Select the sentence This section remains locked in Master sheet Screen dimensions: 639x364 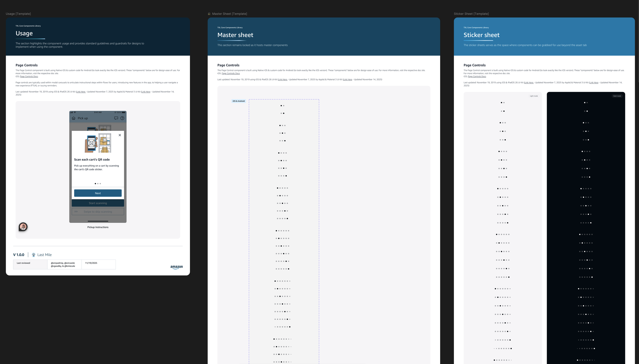pyautogui.click(x=252, y=45)
